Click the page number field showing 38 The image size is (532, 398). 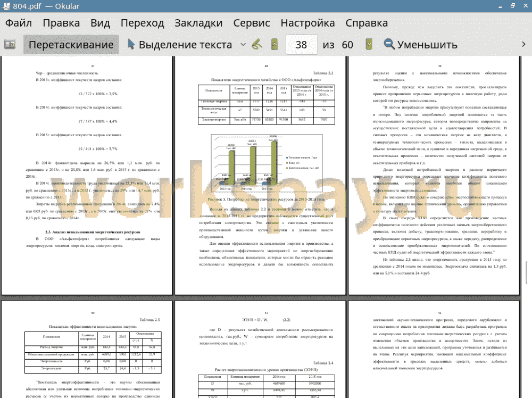[x=302, y=45]
